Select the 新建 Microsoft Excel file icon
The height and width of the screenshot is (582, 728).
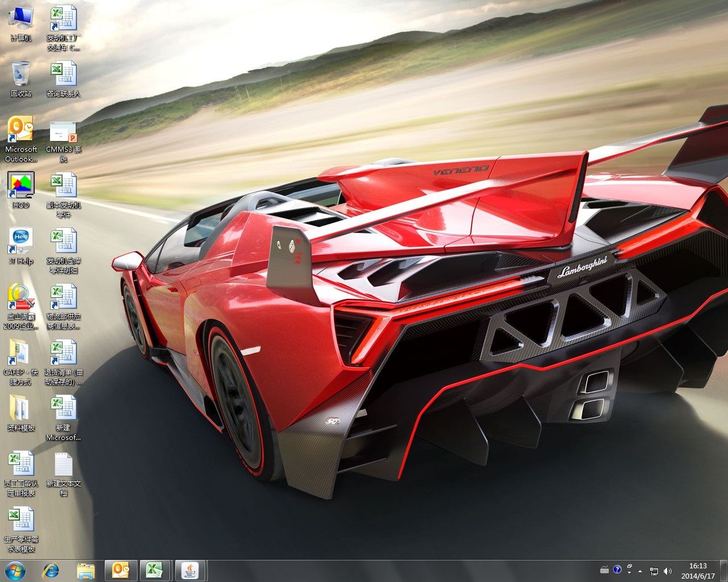tap(63, 418)
